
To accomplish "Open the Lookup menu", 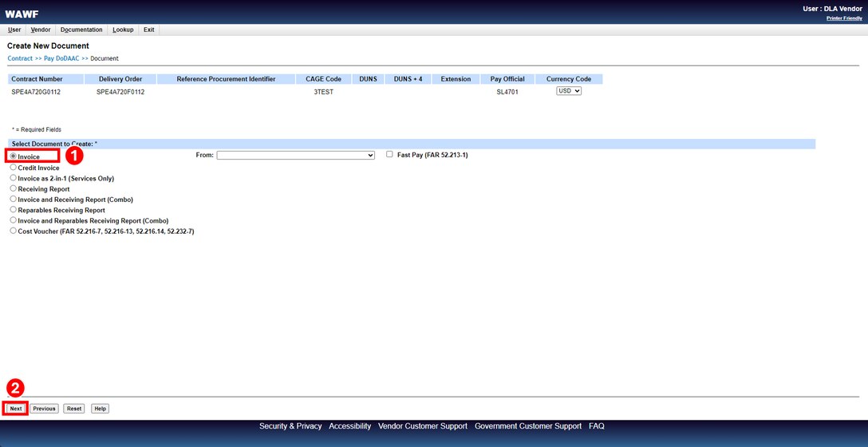I will click(x=123, y=30).
